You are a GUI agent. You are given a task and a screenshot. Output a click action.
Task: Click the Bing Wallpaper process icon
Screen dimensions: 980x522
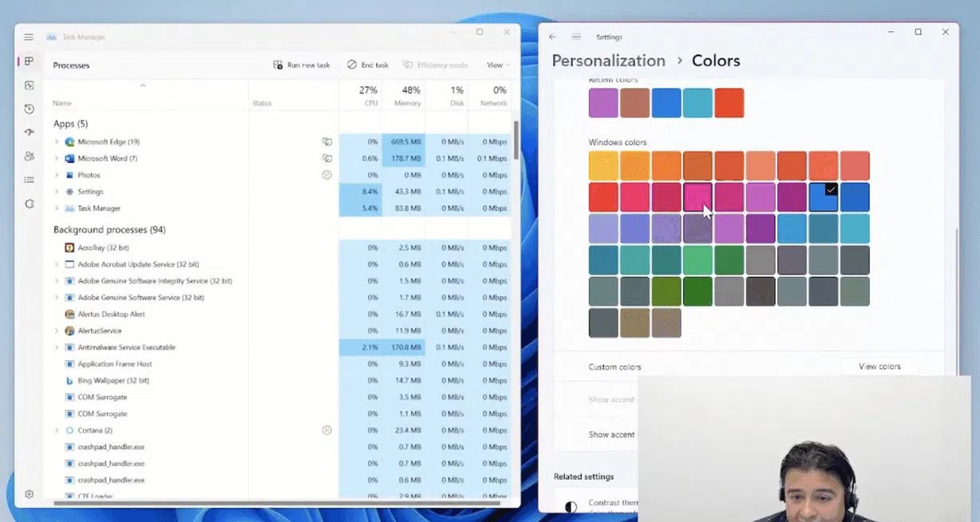click(x=69, y=381)
